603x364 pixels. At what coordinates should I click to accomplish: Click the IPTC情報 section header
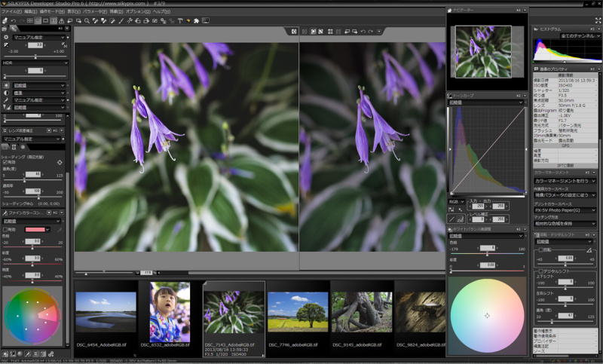click(565, 164)
